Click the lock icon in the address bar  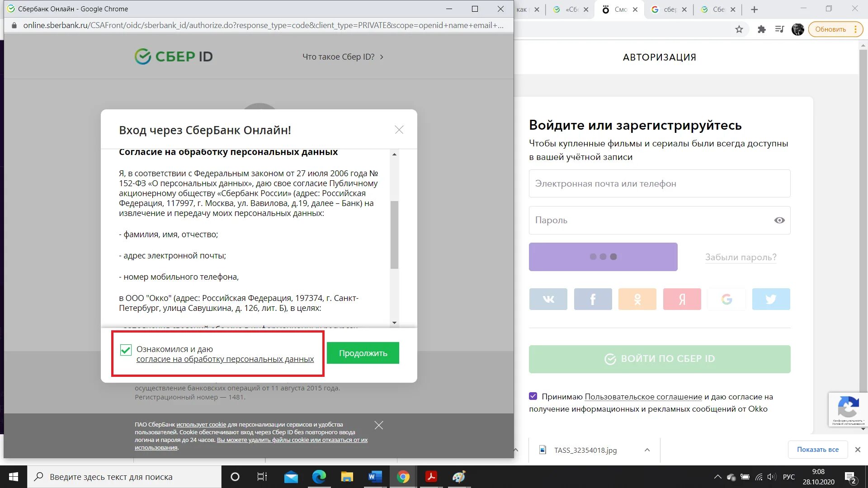click(x=14, y=25)
